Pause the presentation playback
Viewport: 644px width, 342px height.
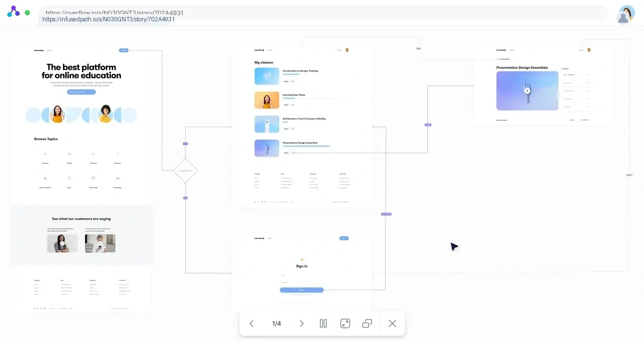pos(323,323)
